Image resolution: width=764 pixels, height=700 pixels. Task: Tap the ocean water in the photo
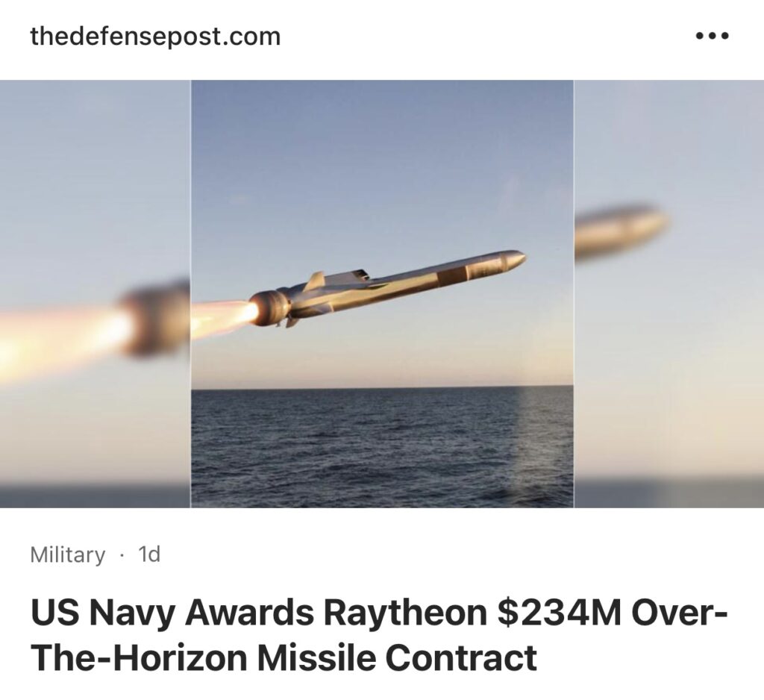coord(382,447)
